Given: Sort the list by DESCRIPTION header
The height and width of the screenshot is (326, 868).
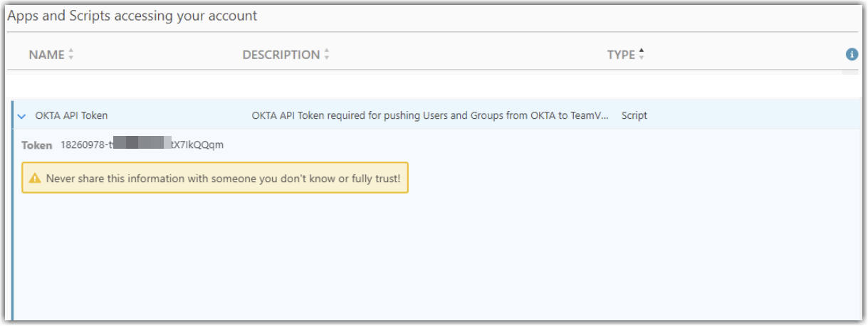Looking at the screenshot, I should [x=281, y=55].
